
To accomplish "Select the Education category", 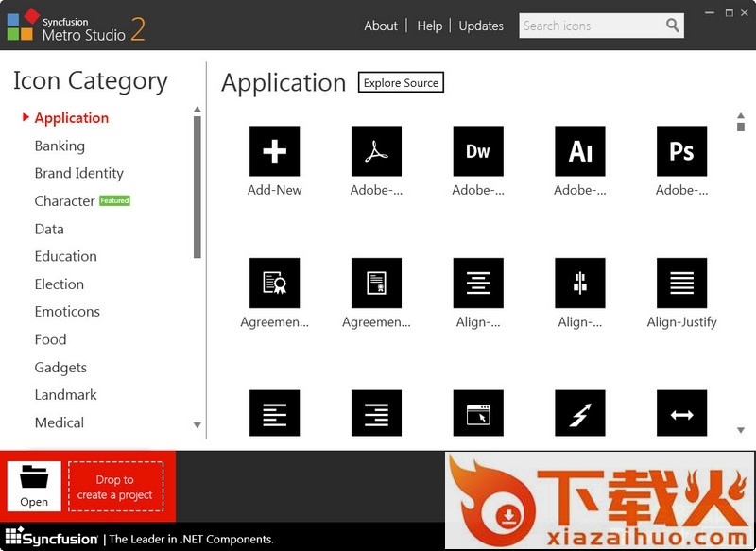I will click(x=65, y=256).
